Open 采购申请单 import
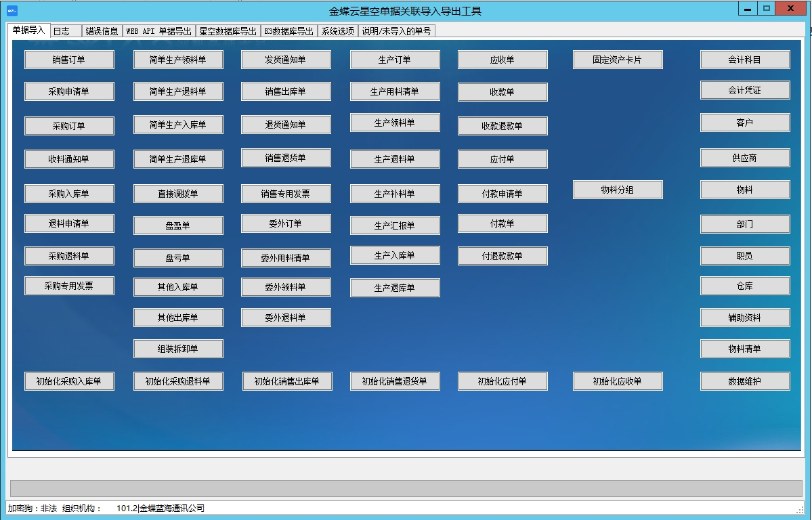Image resolution: width=812 pixels, height=520 pixels. (69, 91)
